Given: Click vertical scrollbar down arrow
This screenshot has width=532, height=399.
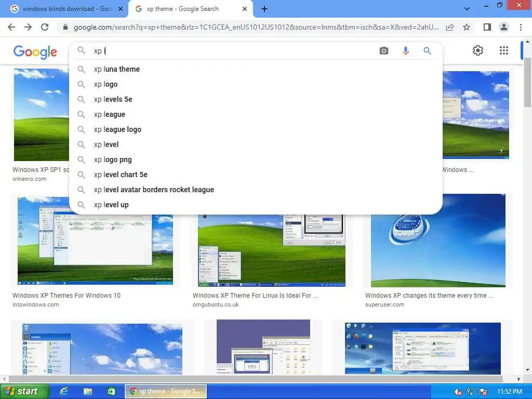Looking at the screenshot, I should (x=527, y=370).
